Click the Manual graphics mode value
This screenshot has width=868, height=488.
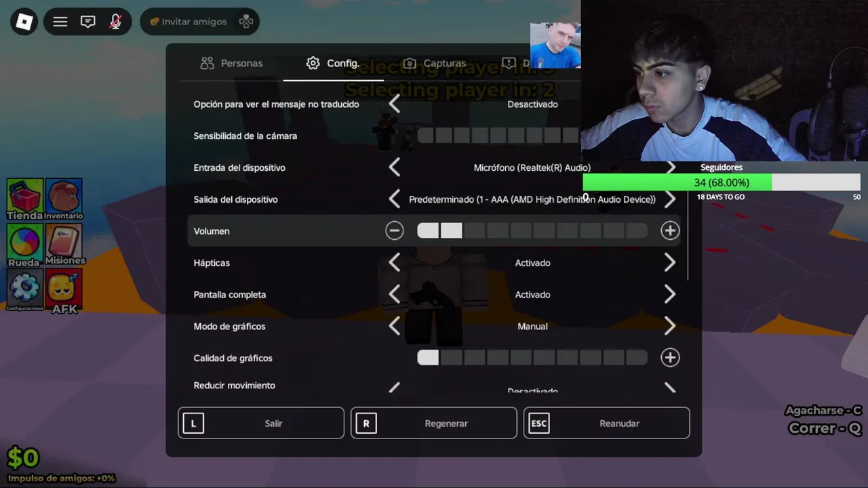coord(532,326)
